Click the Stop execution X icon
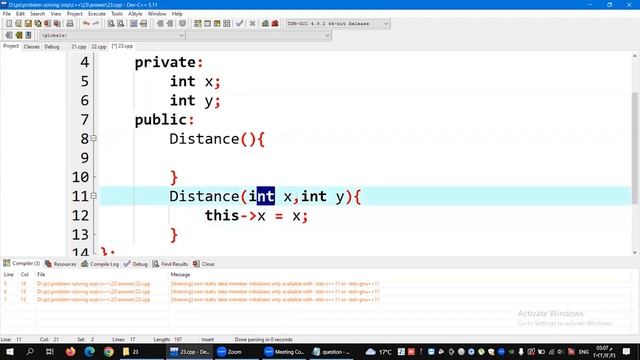 [x=253, y=24]
